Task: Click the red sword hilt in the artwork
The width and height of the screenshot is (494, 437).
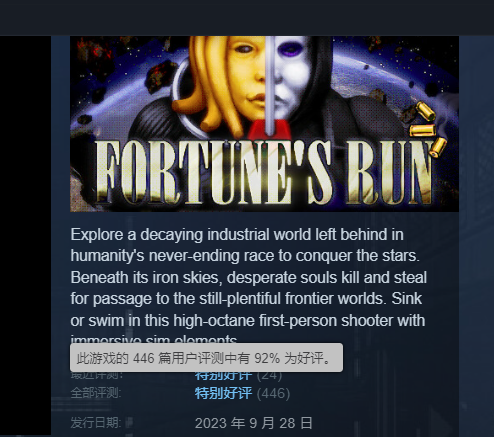Action: (269, 130)
